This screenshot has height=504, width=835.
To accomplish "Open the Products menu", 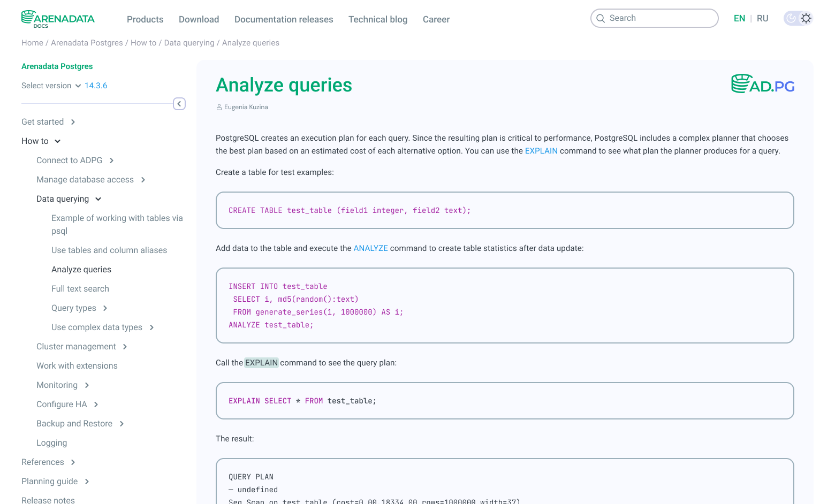I will (x=145, y=19).
